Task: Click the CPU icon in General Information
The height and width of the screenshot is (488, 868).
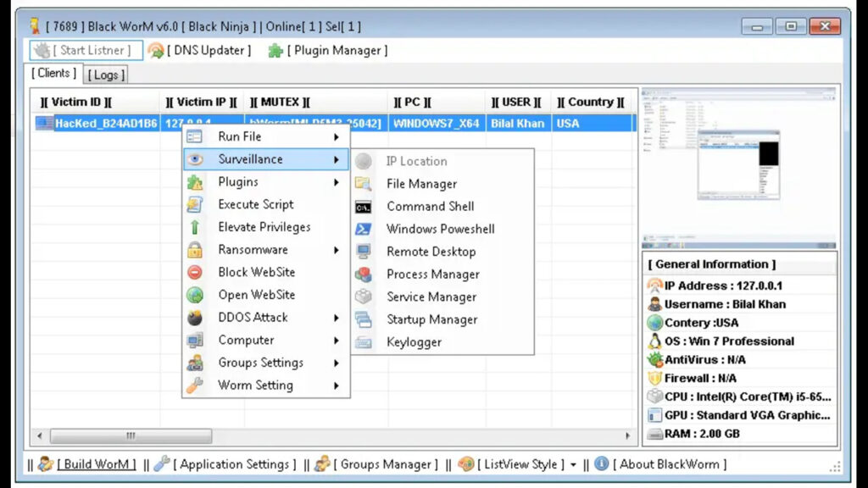Action: (655, 396)
